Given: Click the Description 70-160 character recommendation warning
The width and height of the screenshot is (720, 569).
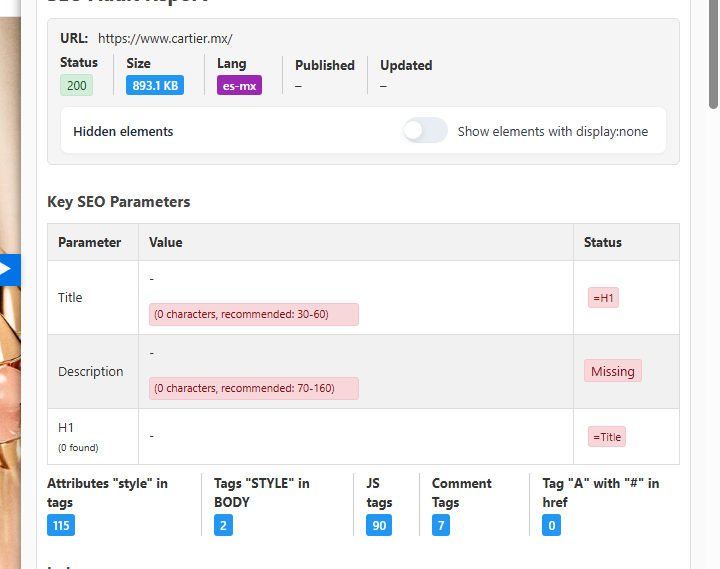Looking at the screenshot, I should coord(254,388).
